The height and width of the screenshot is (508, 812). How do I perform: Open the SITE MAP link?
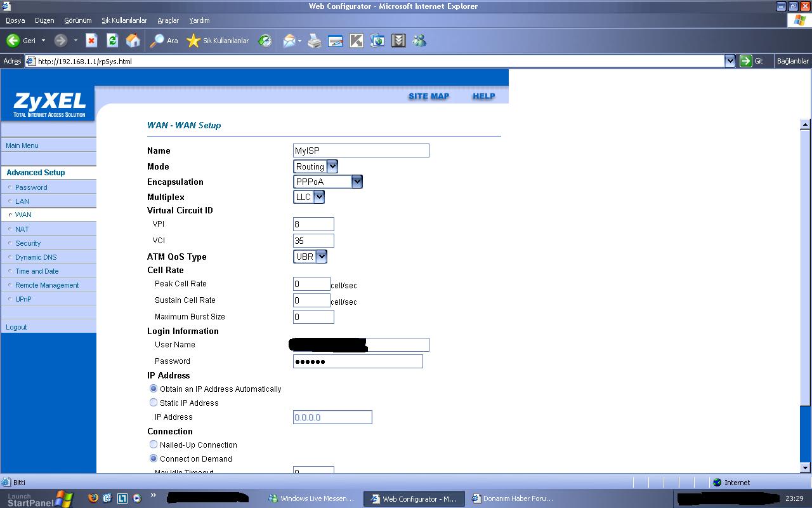point(429,97)
